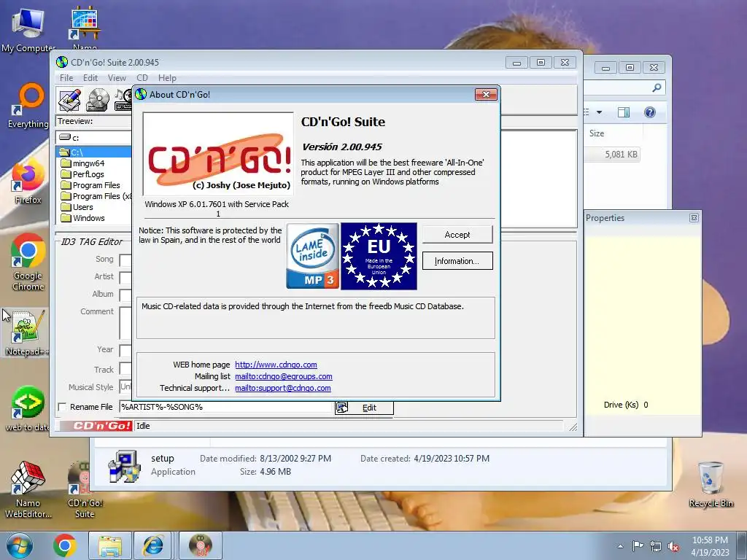Open the Namo desktop icon at top

point(85,28)
